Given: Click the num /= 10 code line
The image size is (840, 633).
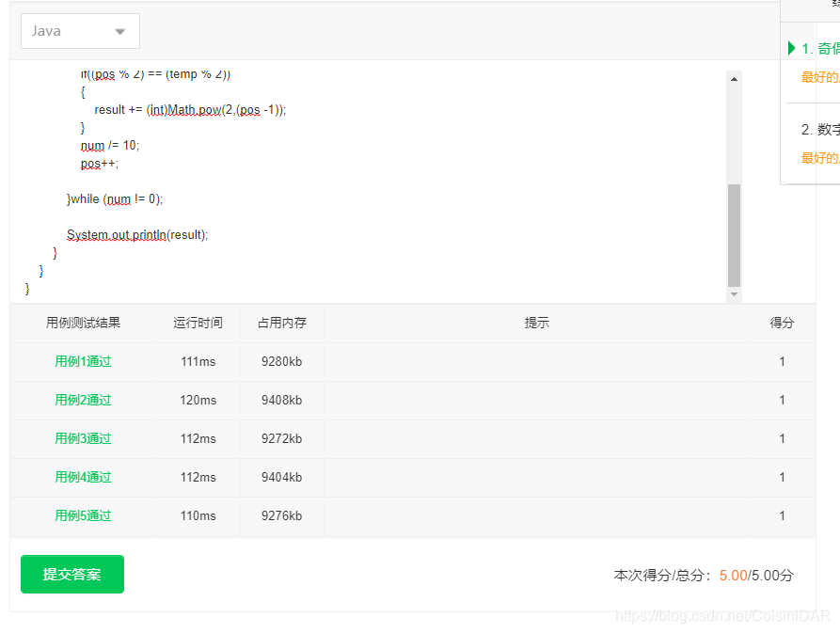Looking at the screenshot, I should [110, 146].
